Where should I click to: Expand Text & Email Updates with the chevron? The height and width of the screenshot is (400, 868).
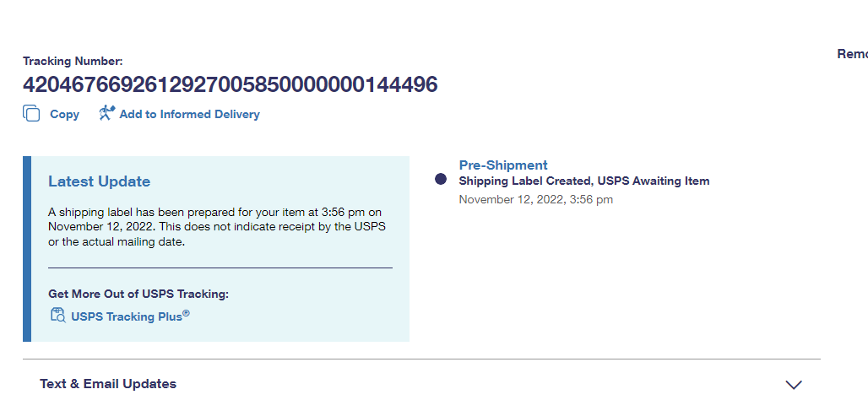(793, 385)
